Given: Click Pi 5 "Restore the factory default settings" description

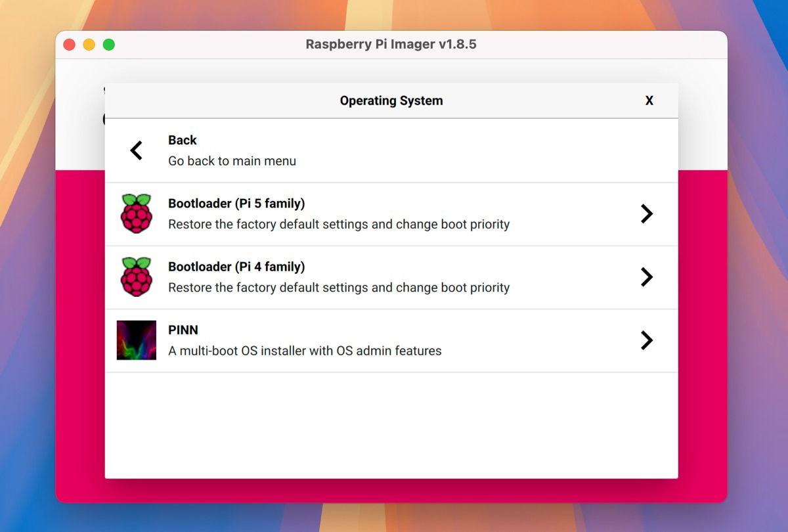Looking at the screenshot, I should tap(339, 224).
